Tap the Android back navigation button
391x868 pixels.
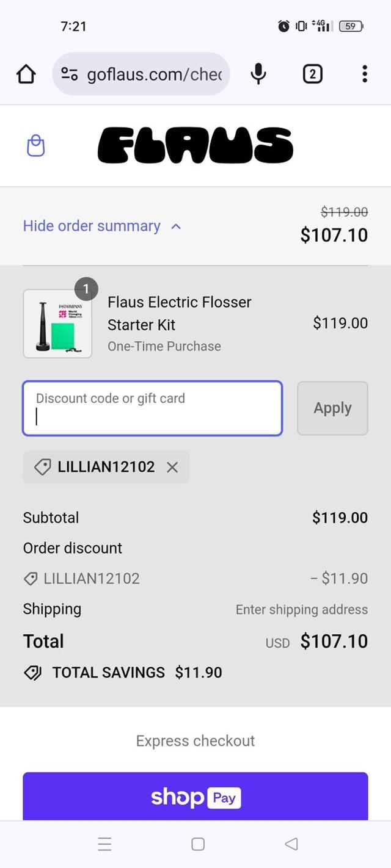pos(291,844)
